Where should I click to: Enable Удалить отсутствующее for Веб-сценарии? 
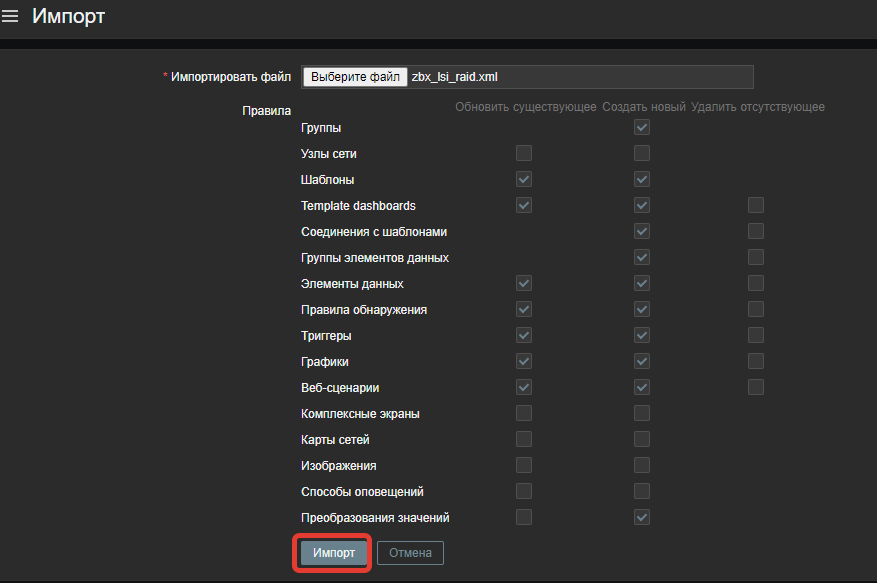click(x=756, y=388)
